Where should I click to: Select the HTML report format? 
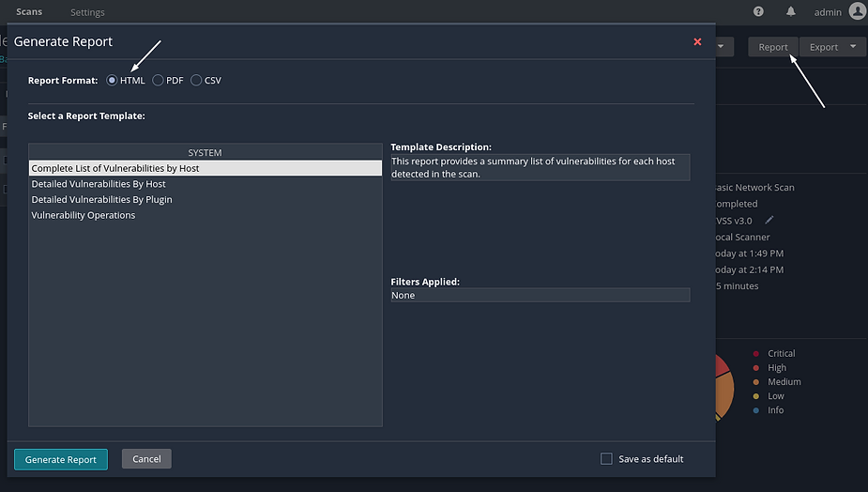(113, 81)
